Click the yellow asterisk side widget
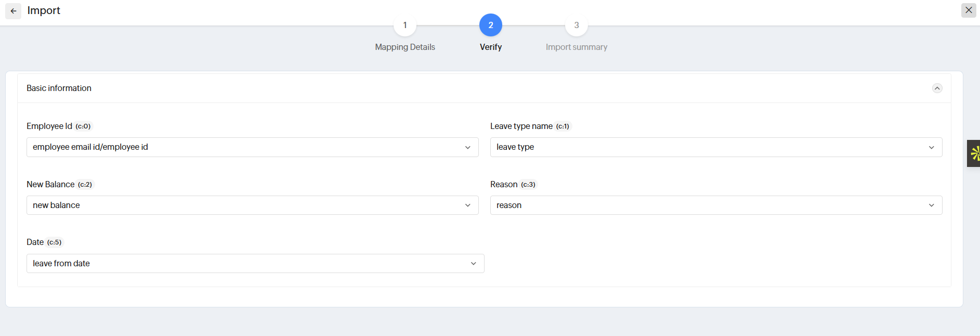This screenshot has width=980, height=336. click(x=975, y=153)
